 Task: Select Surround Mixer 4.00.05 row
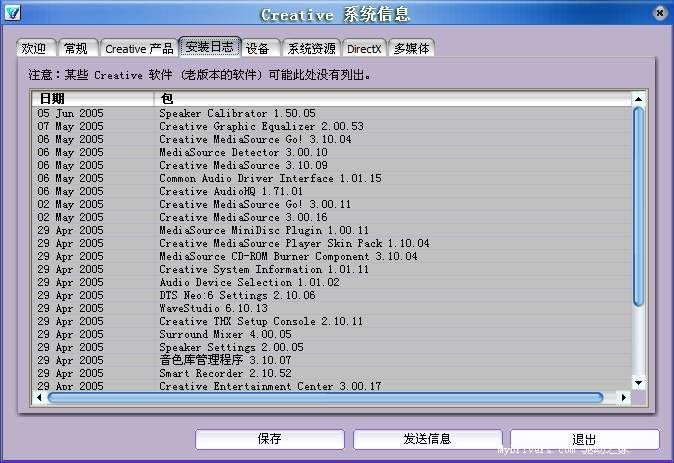pos(332,334)
